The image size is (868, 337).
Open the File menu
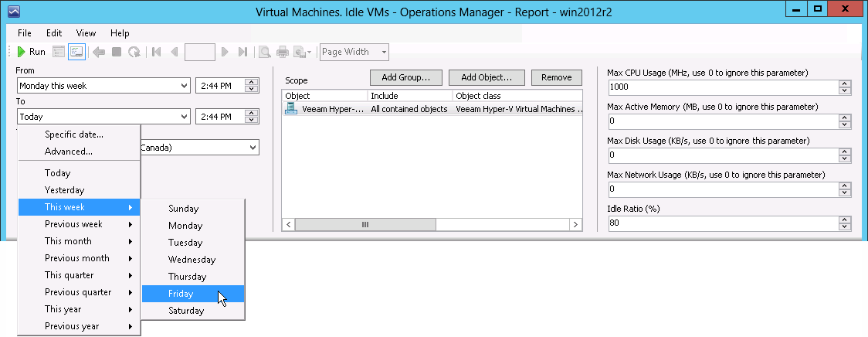(x=25, y=33)
